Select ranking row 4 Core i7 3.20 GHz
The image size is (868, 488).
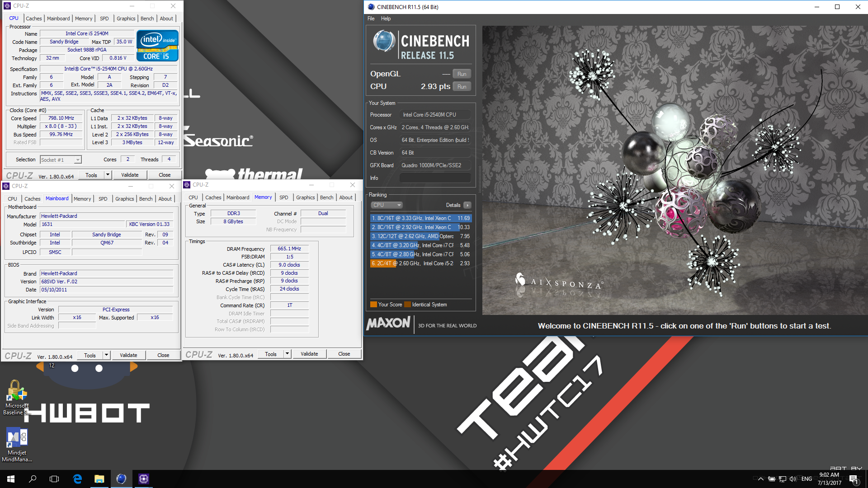420,245
